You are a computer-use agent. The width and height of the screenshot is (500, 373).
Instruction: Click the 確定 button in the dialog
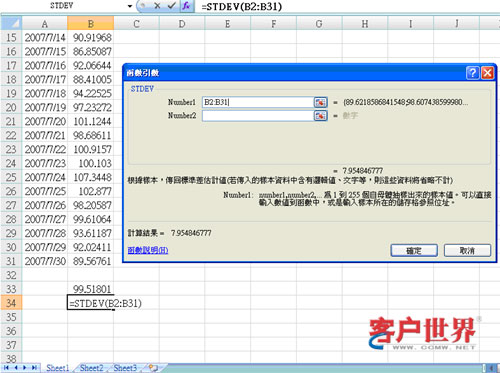coord(414,250)
